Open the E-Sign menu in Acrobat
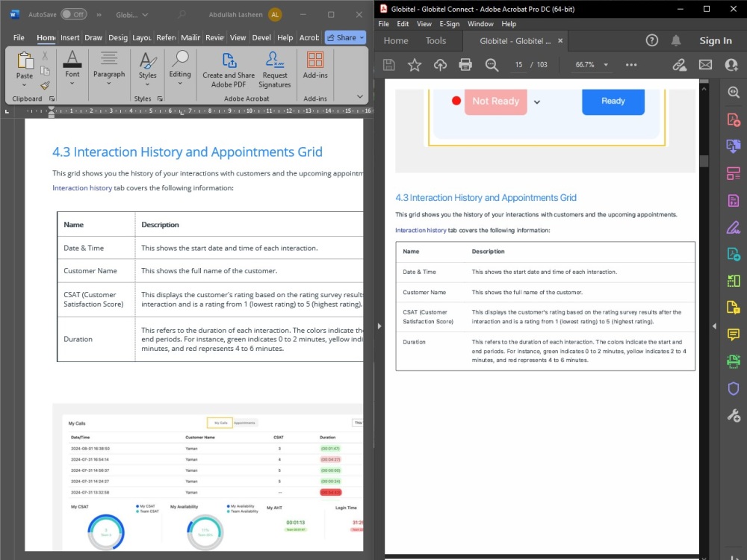 [x=449, y=24]
